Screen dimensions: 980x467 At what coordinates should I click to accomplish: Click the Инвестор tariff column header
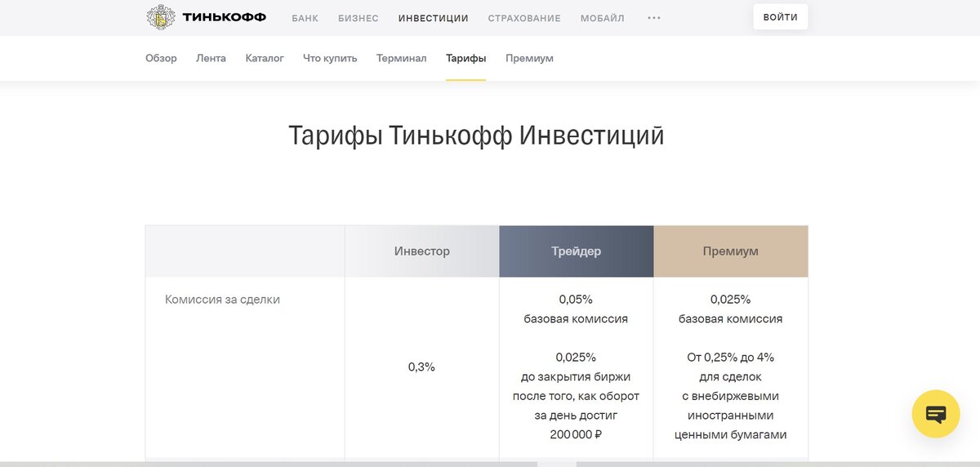(x=422, y=251)
